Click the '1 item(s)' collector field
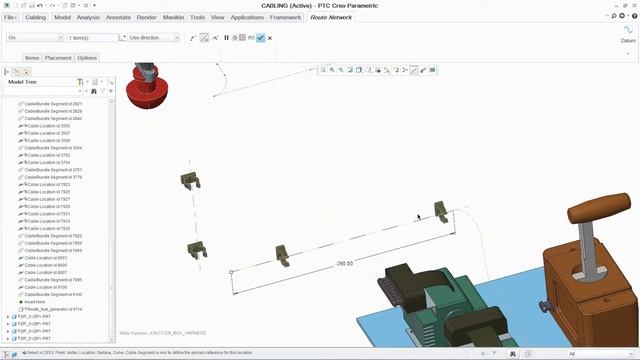 tap(92, 38)
